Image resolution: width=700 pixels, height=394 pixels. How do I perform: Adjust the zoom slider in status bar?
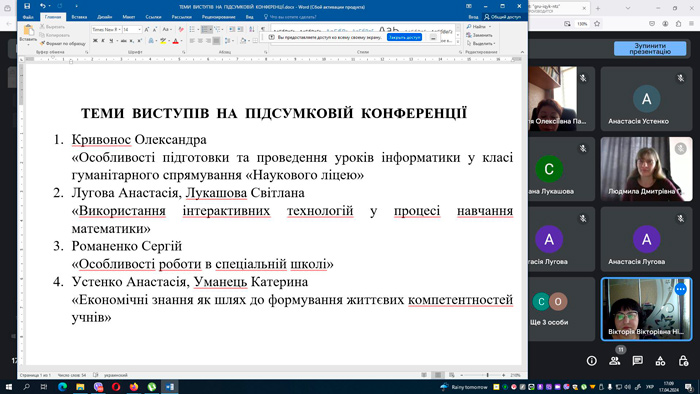click(487, 375)
